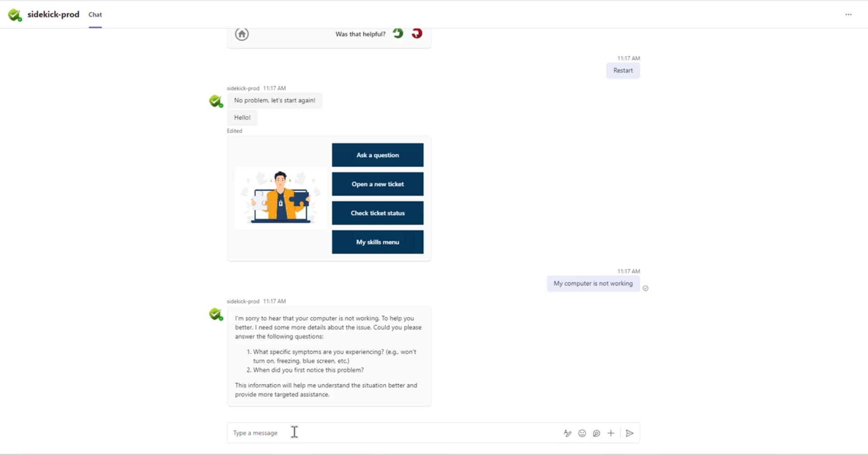Screen dimensions: 868x455
Task: Open the plus actions and apps menu
Action: [x=611, y=433]
